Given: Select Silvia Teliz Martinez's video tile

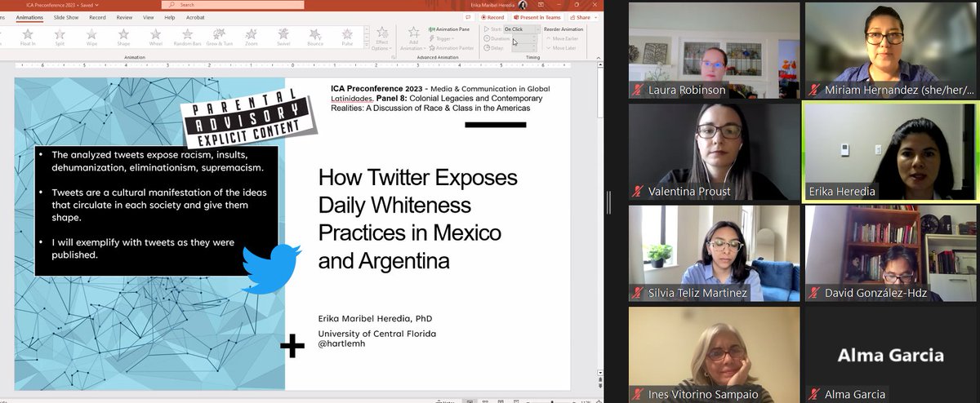Looking at the screenshot, I should (x=714, y=253).
